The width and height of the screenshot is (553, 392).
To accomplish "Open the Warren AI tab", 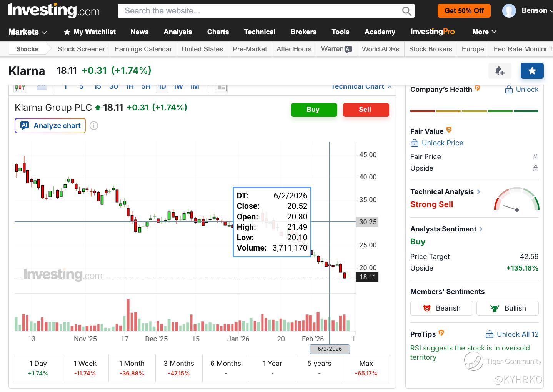I will [336, 49].
